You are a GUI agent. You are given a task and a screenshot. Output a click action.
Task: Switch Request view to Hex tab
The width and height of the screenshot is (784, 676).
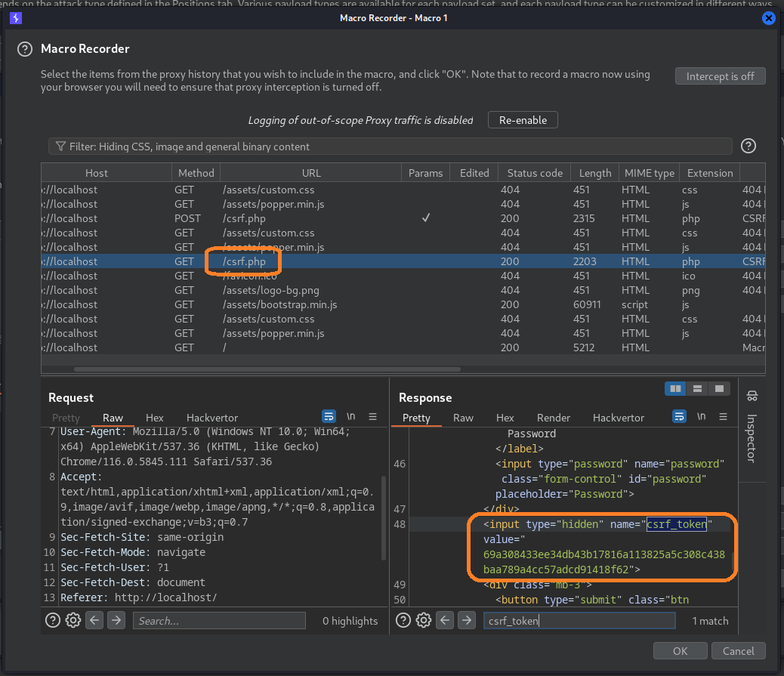pos(154,418)
